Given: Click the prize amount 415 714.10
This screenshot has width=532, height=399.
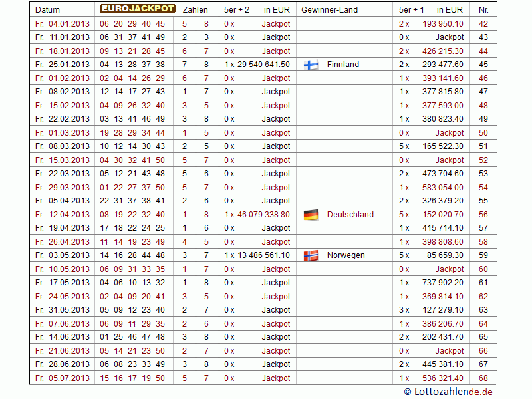Looking at the screenshot, I should (443, 228).
